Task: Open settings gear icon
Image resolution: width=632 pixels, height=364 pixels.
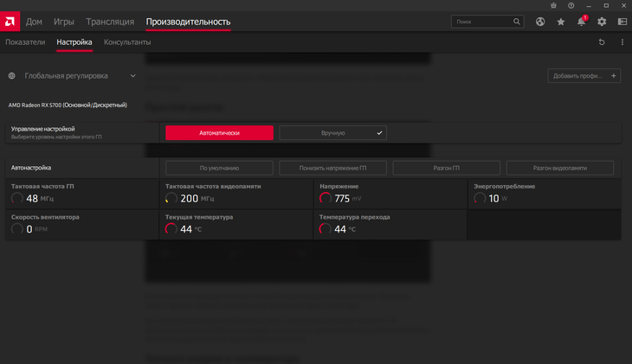Action: 602,22
